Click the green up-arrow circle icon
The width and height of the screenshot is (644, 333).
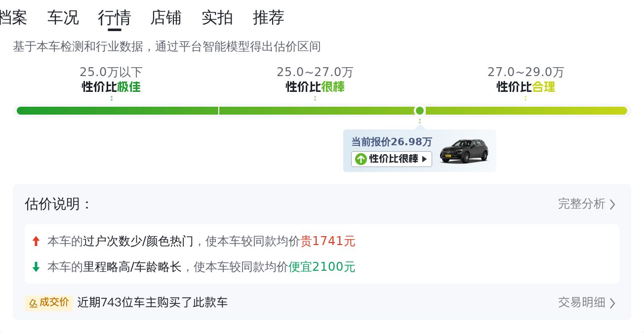(361, 159)
